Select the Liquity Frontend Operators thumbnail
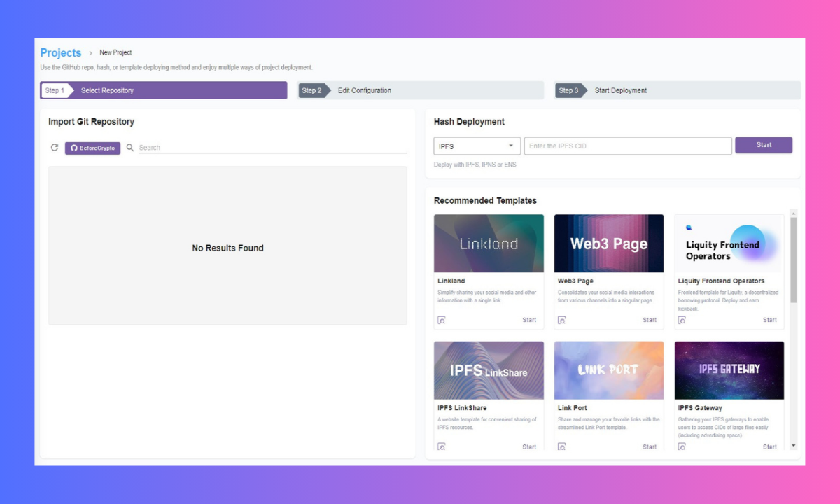 (729, 243)
